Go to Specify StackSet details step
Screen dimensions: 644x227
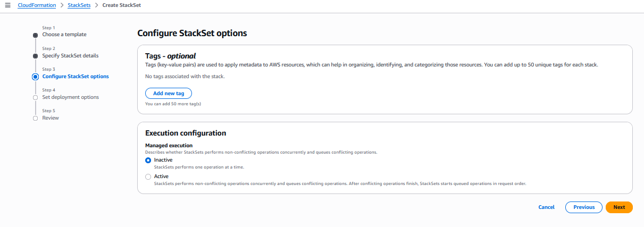[x=70, y=56]
